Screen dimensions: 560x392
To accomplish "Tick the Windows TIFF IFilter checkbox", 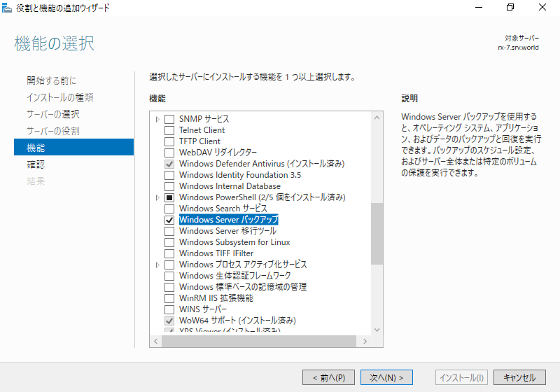I will click(x=169, y=253).
